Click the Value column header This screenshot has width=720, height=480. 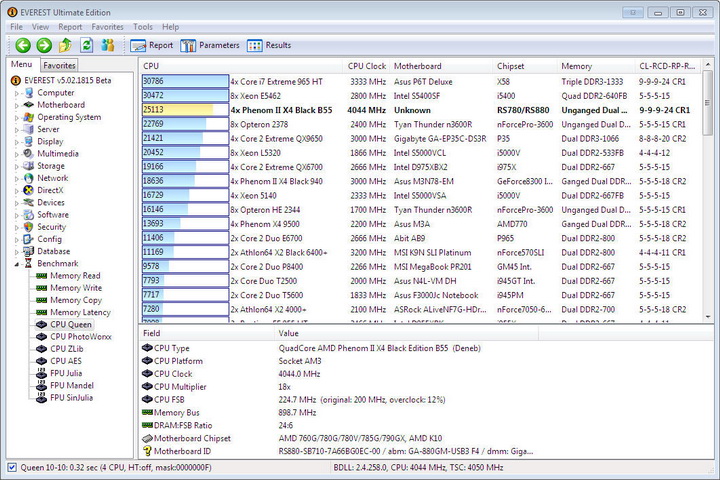point(405,333)
